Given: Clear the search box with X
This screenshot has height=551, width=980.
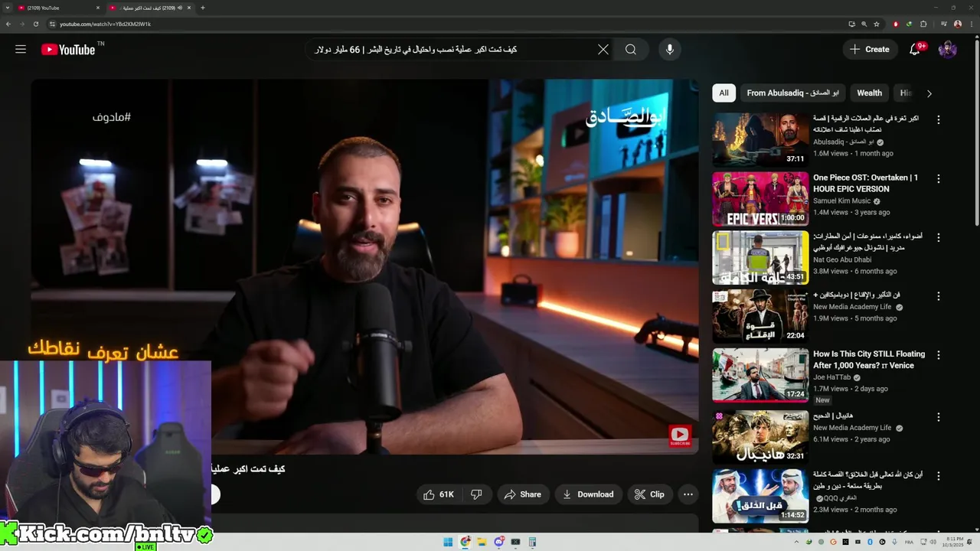Looking at the screenshot, I should click(603, 49).
